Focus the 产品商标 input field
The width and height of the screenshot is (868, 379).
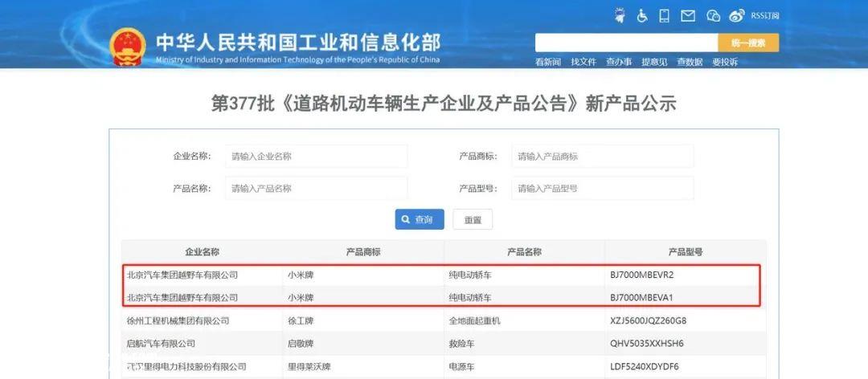pyautogui.click(x=602, y=157)
